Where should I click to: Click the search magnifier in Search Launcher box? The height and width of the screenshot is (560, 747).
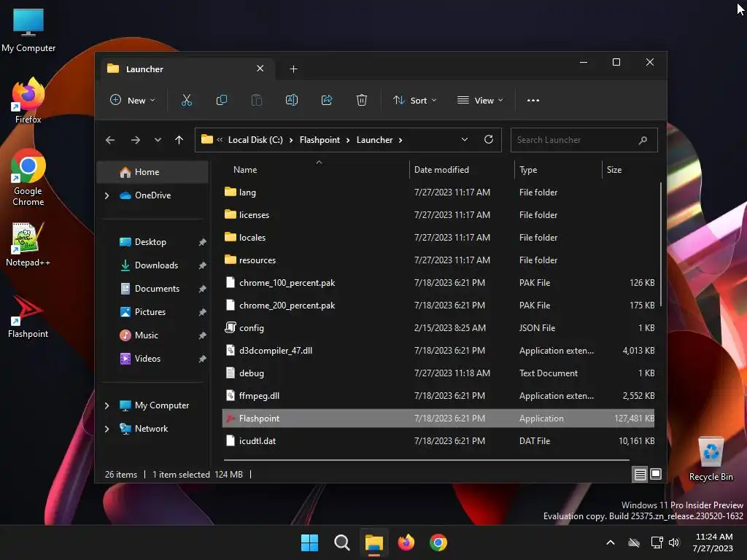pos(643,140)
